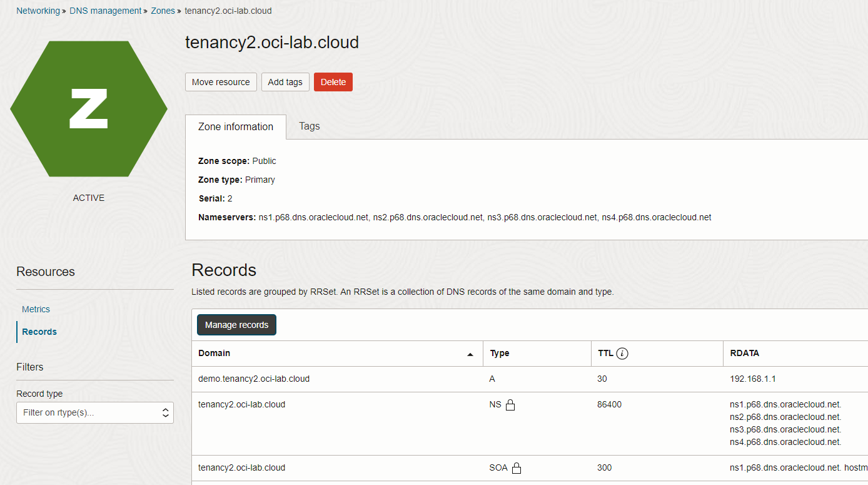The image size is (868, 485).
Task: Open the Record type filter dropdown
Action: click(x=95, y=412)
